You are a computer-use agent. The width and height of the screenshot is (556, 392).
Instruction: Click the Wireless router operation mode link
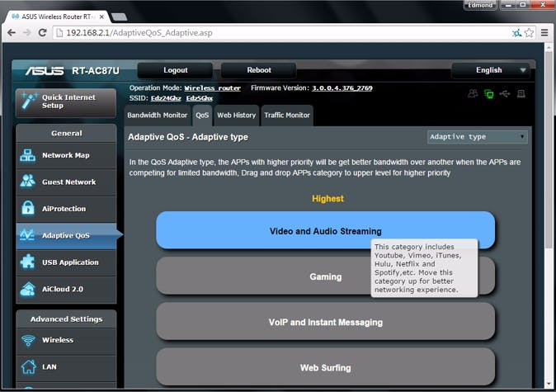(212, 88)
